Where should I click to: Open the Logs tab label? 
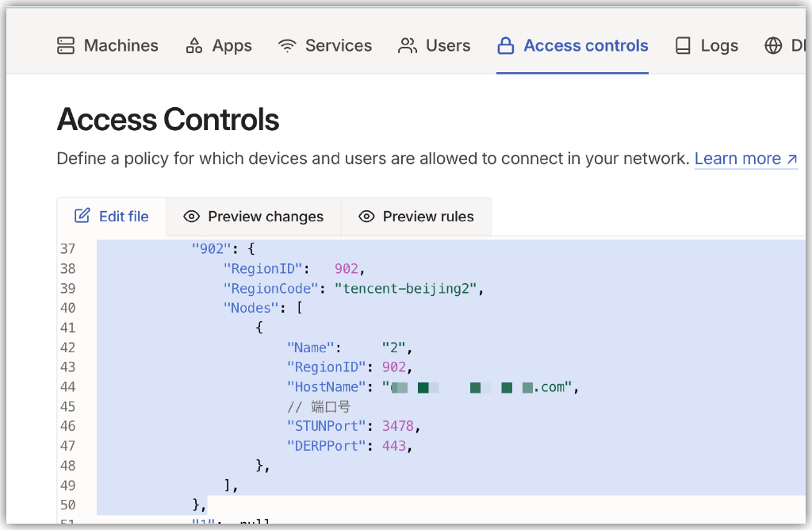[719, 46]
